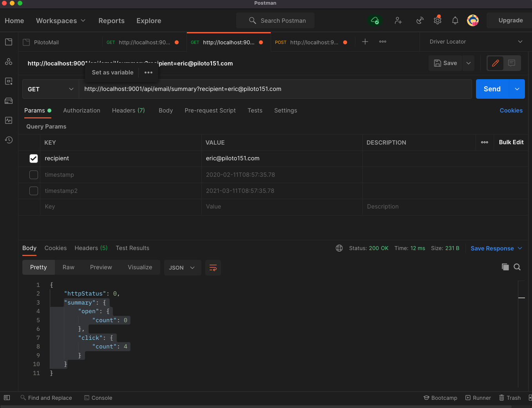Open ellipsis next to Set as variable

click(x=148, y=73)
